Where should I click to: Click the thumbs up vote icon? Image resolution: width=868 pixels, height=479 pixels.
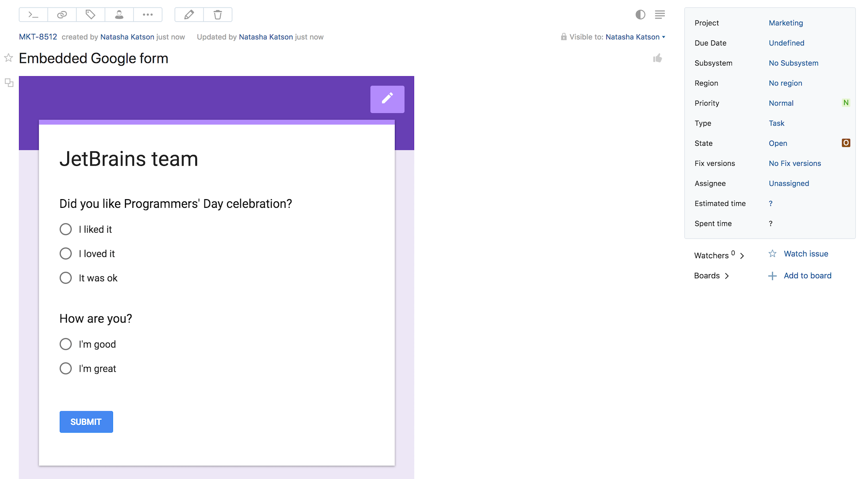pos(658,58)
